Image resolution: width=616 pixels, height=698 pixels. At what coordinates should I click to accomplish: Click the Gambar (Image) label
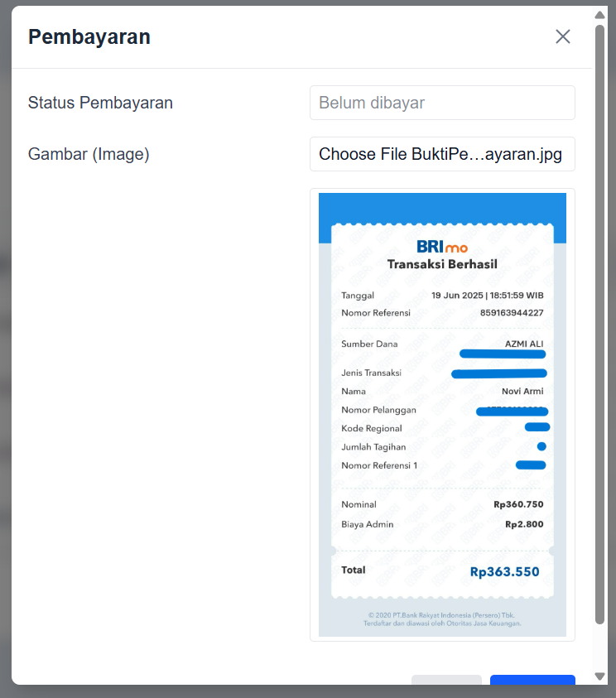click(x=89, y=154)
